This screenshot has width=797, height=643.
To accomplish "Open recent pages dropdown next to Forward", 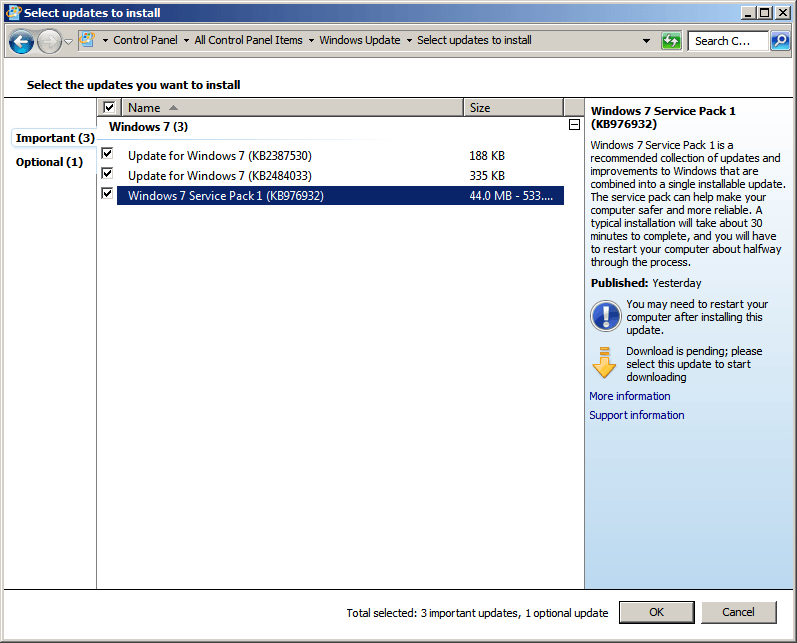I will coord(68,41).
